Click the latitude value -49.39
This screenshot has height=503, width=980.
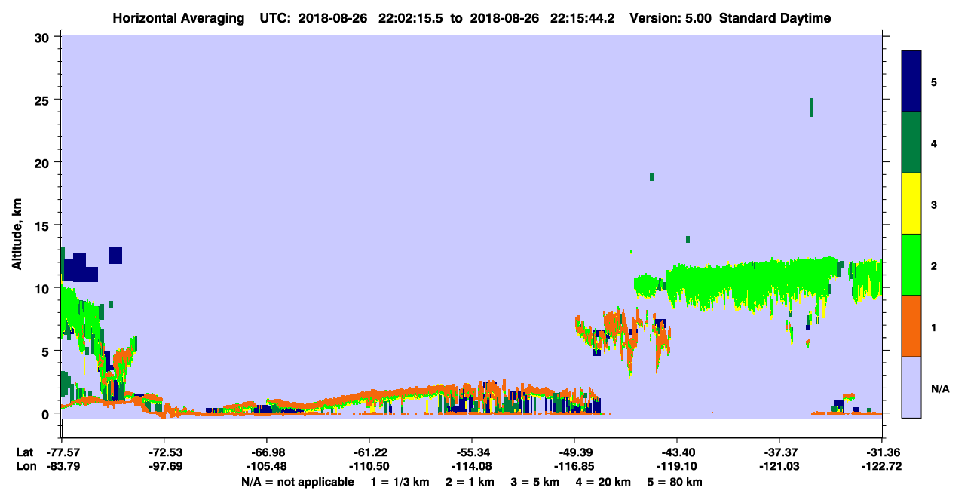[x=574, y=452]
